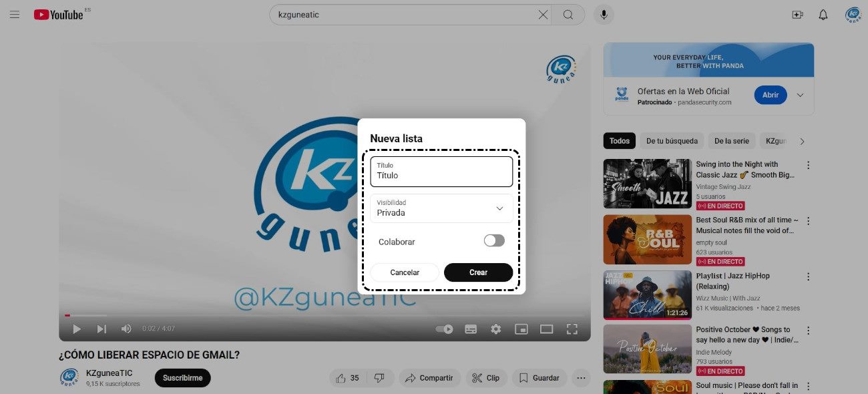Image resolution: width=868 pixels, height=394 pixels.
Task: Toggle the autoplay switch
Action: 444,329
